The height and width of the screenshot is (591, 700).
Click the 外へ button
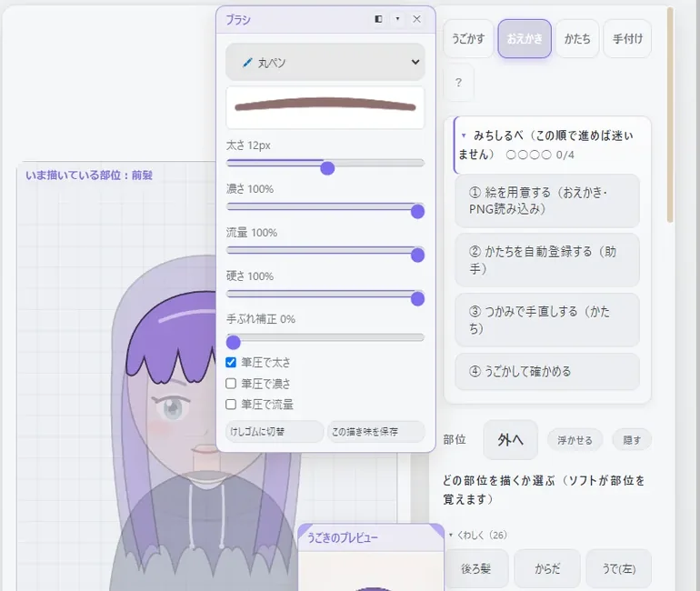pos(510,440)
